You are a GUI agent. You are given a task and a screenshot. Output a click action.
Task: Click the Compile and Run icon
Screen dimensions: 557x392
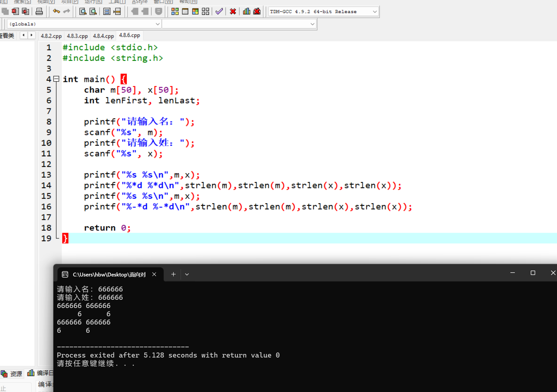point(195,11)
